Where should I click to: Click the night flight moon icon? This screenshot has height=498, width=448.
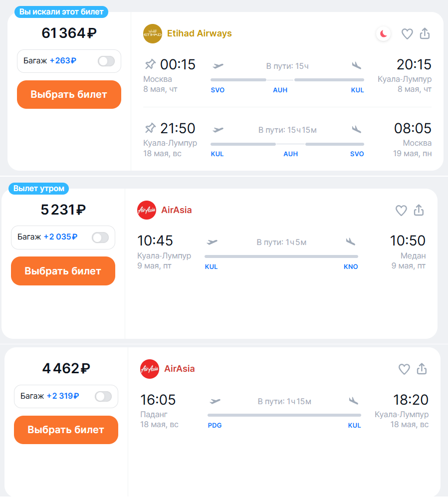point(383,34)
